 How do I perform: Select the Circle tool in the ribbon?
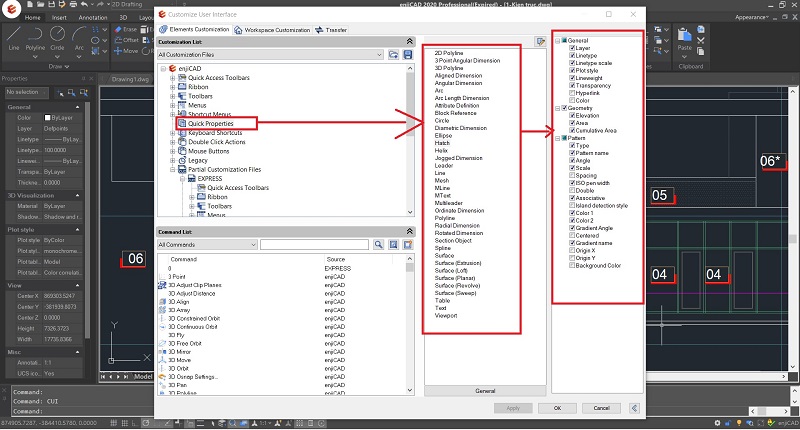pyautogui.click(x=57, y=39)
